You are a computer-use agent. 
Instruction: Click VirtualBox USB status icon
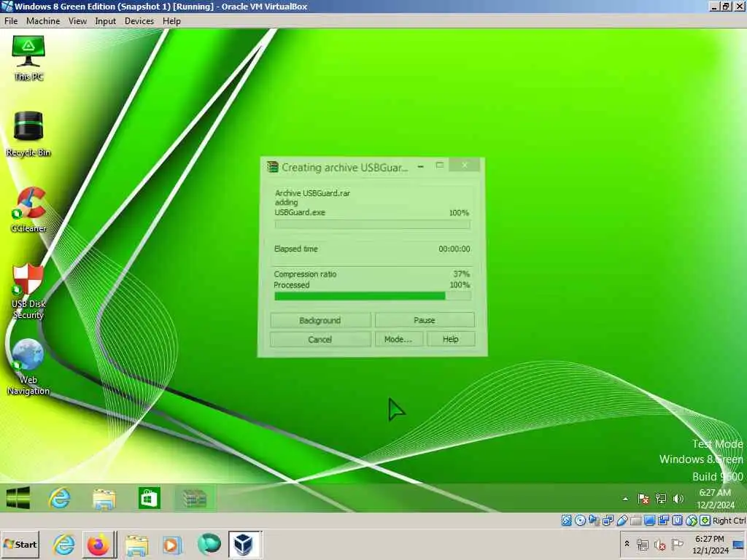(622, 521)
